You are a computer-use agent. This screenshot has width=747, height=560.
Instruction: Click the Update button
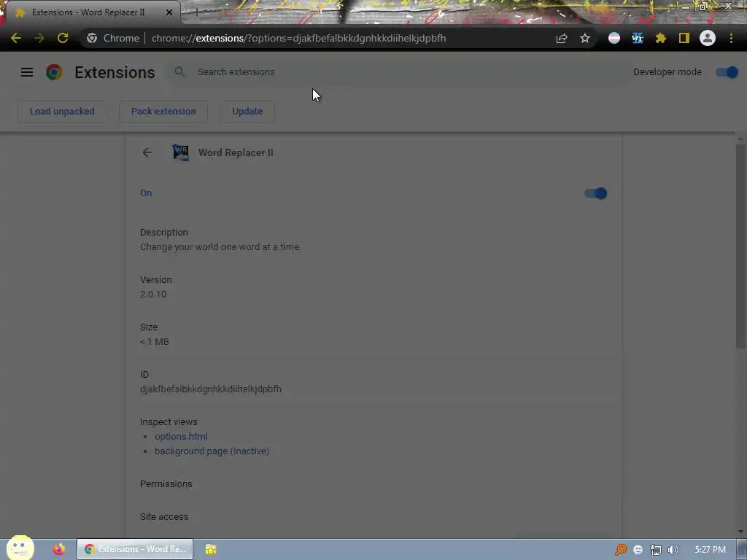pyautogui.click(x=247, y=112)
